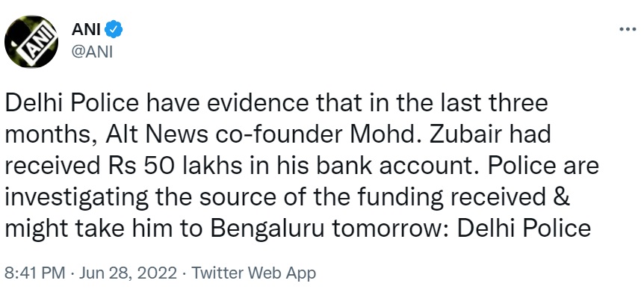Viewport: 644px width, 301px height.
Task: Click the ANI profile avatar logo
Action: pyautogui.click(x=31, y=42)
